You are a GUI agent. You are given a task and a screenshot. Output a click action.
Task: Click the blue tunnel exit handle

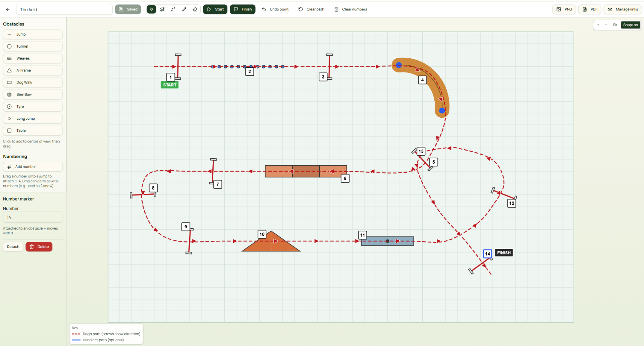(x=442, y=110)
